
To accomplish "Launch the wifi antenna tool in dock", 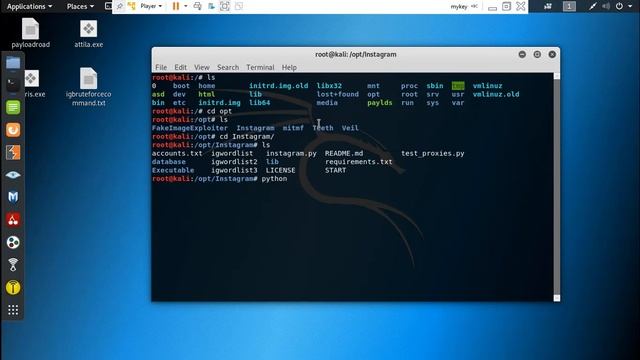I will [13, 265].
